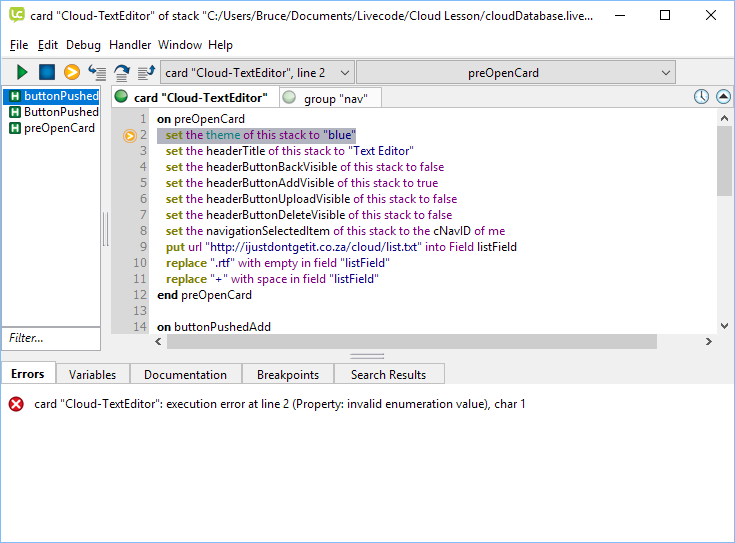The image size is (735, 543).
Task: Switch to the Variables tab
Action: (92, 375)
